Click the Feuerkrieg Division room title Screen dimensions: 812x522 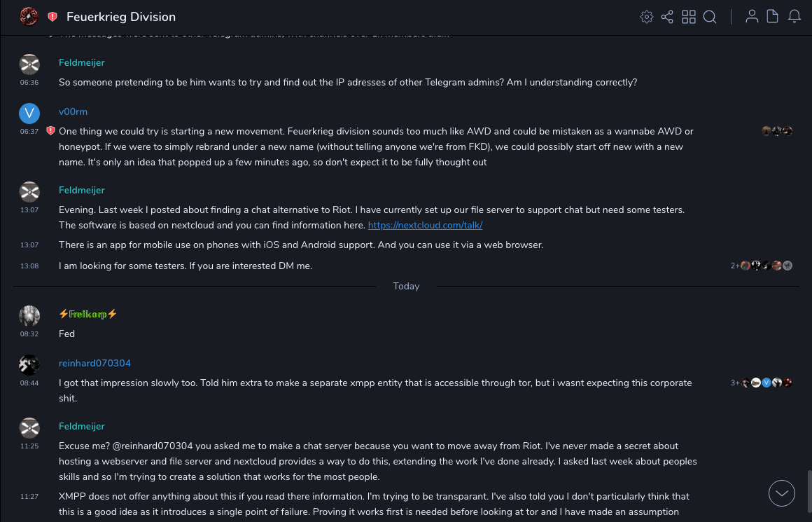point(121,17)
